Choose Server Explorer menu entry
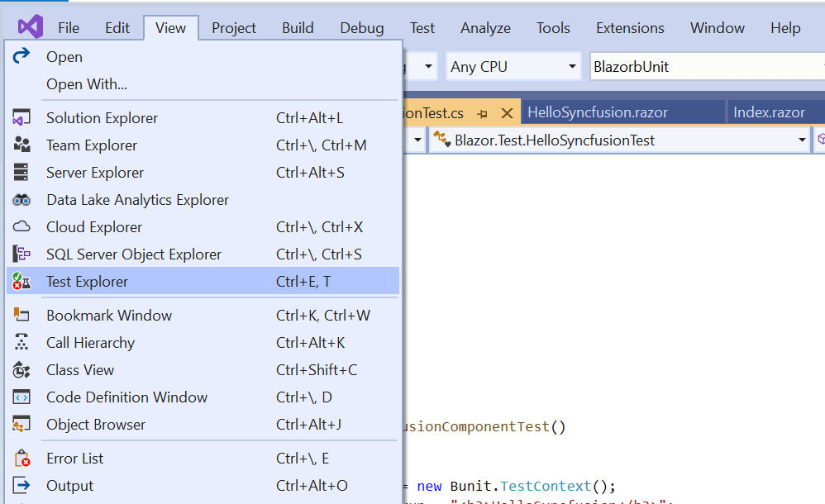The image size is (825, 504). (x=203, y=173)
